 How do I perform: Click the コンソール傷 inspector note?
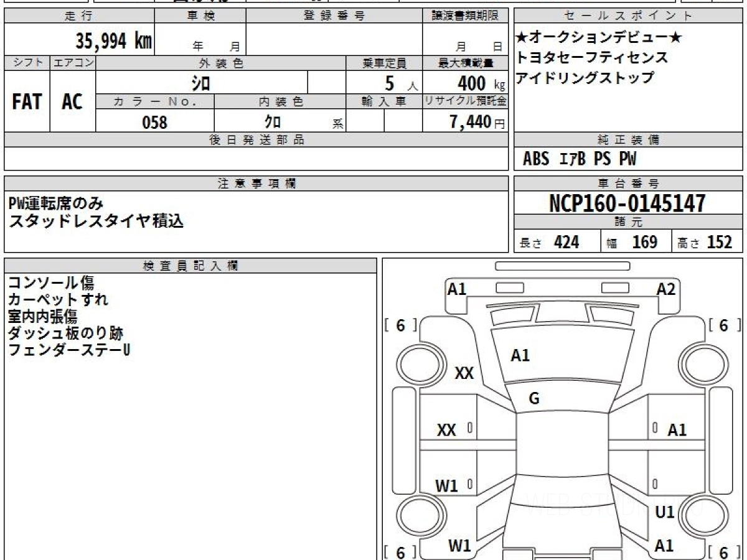click(52, 283)
